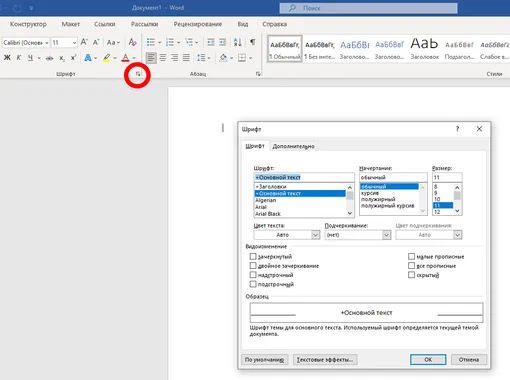Increase paragraph indent
This screenshot has height=380, width=510.
222,42
